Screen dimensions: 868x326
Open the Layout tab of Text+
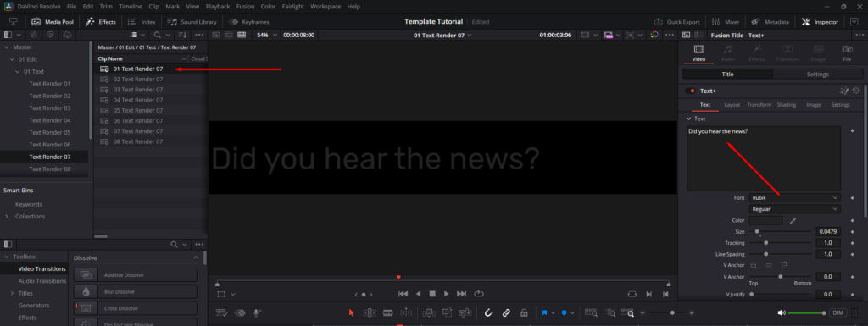(732, 104)
